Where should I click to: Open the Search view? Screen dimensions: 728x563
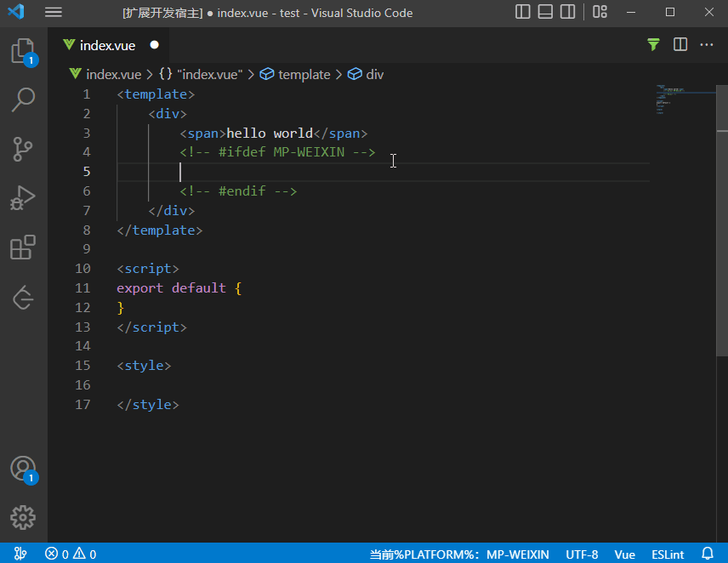[x=23, y=100]
